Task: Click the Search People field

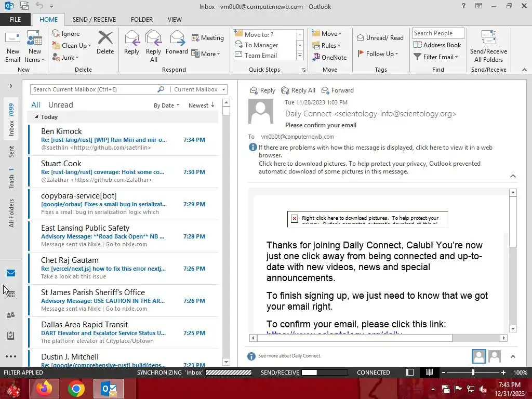Action: [438, 33]
